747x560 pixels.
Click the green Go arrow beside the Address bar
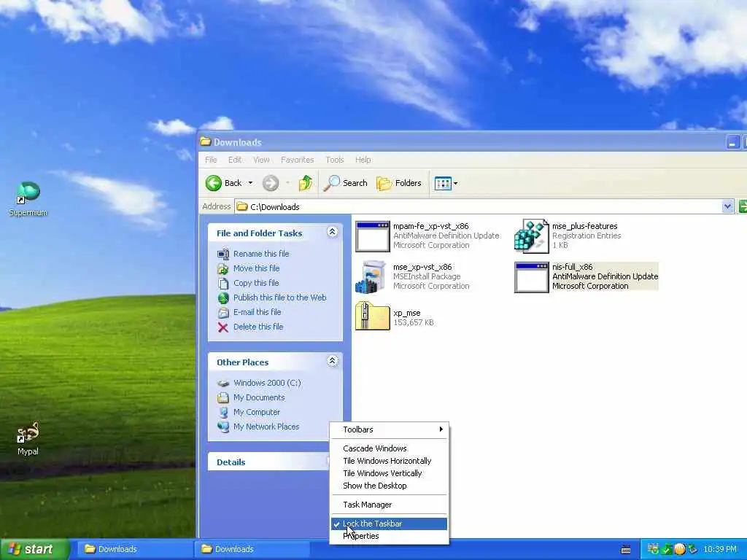pos(743,206)
